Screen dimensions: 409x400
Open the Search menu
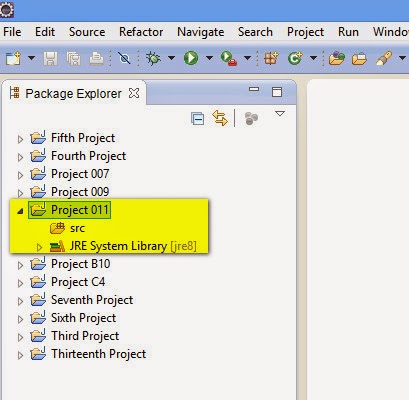coord(255,32)
